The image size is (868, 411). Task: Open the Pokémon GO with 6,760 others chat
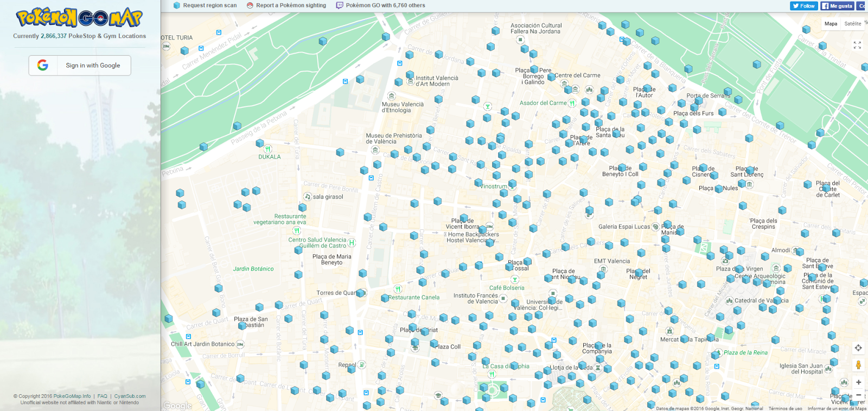tap(380, 5)
